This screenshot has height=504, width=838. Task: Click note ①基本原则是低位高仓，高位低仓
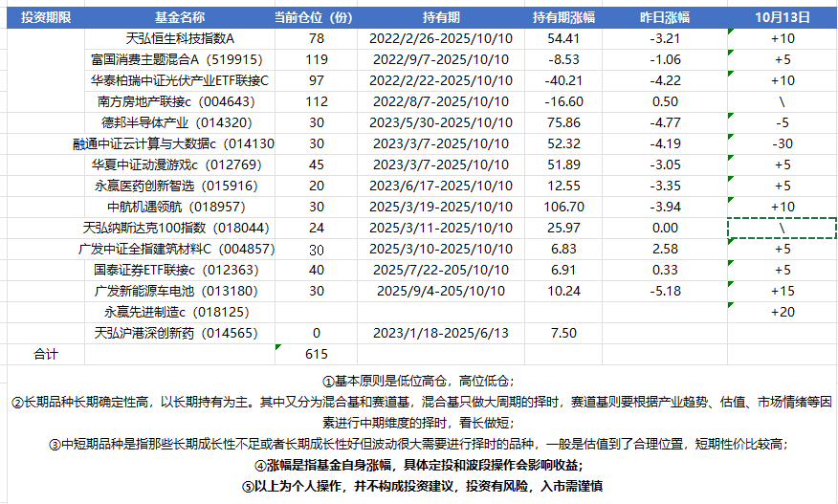point(418,381)
